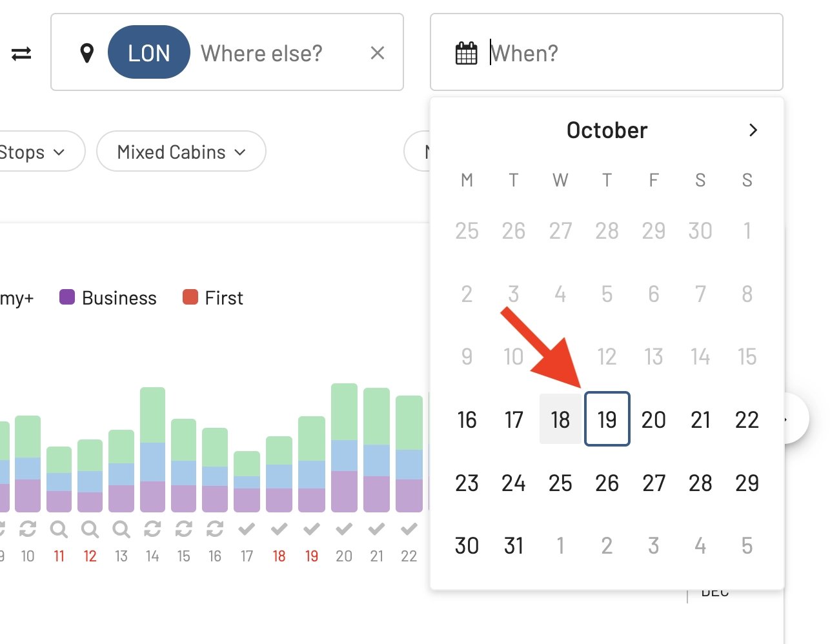The image size is (830, 644).
Task: Toggle the First cabin legend item
Action: [x=213, y=297]
